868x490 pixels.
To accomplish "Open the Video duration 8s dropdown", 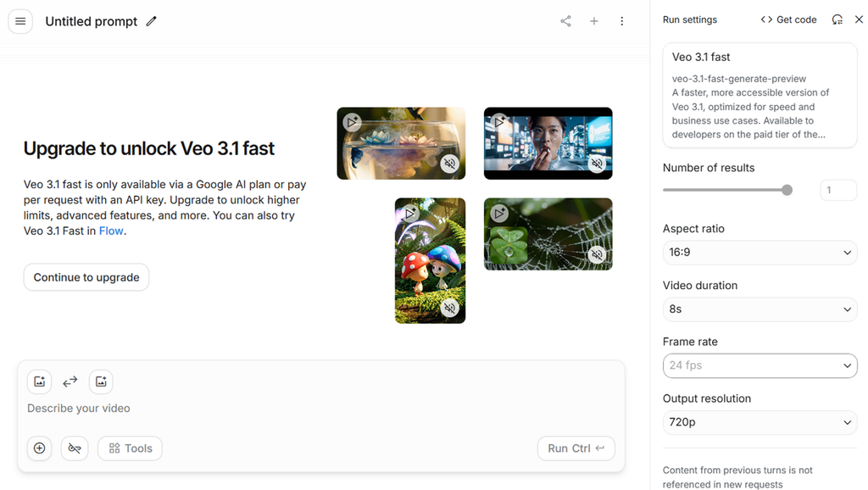I will click(759, 309).
